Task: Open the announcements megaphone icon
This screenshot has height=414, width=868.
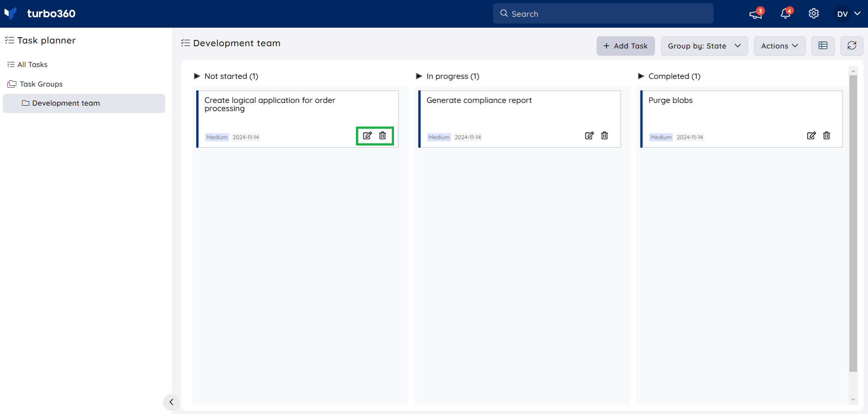Action: [756, 14]
